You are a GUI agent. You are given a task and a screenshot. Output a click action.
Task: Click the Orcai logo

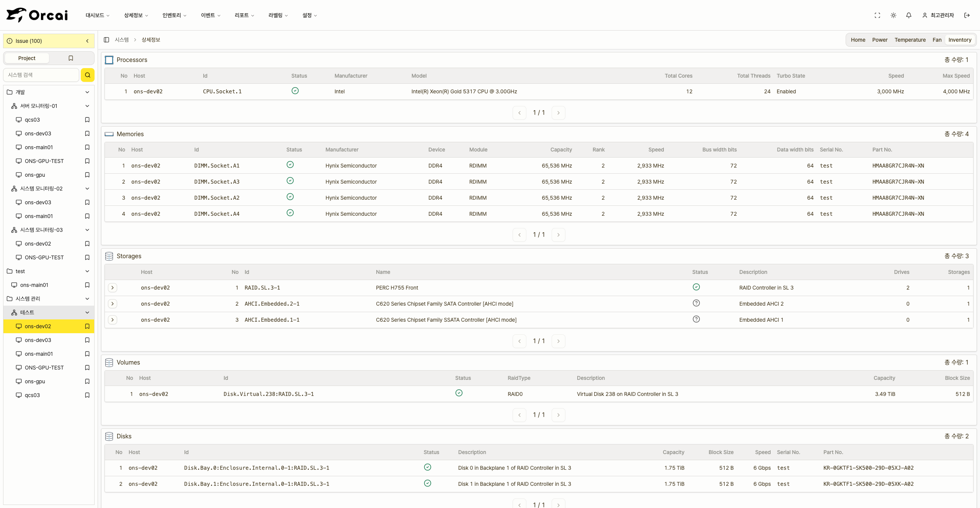click(37, 15)
